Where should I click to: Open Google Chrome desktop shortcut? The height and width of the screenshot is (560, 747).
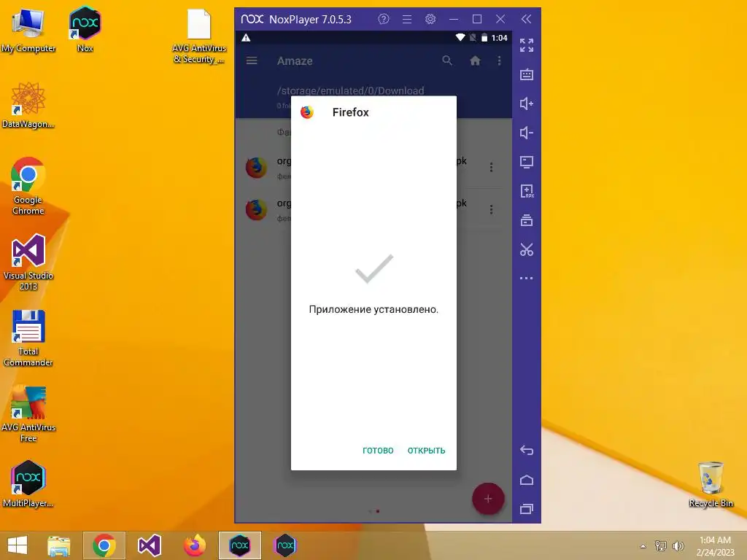(x=28, y=186)
